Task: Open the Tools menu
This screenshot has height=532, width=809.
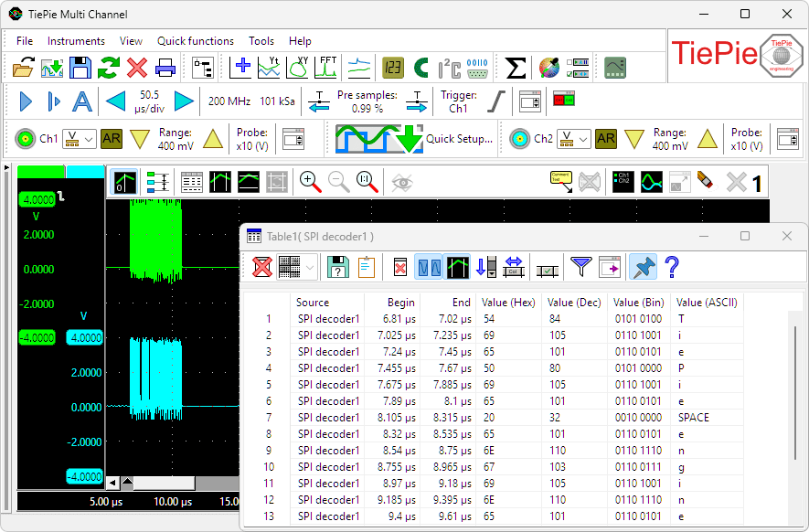Action: tap(261, 41)
